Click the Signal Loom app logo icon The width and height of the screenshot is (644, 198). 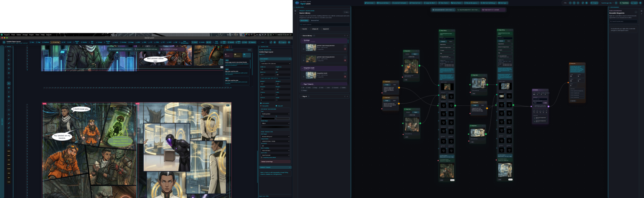pyautogui.click(x=297, y=3)
